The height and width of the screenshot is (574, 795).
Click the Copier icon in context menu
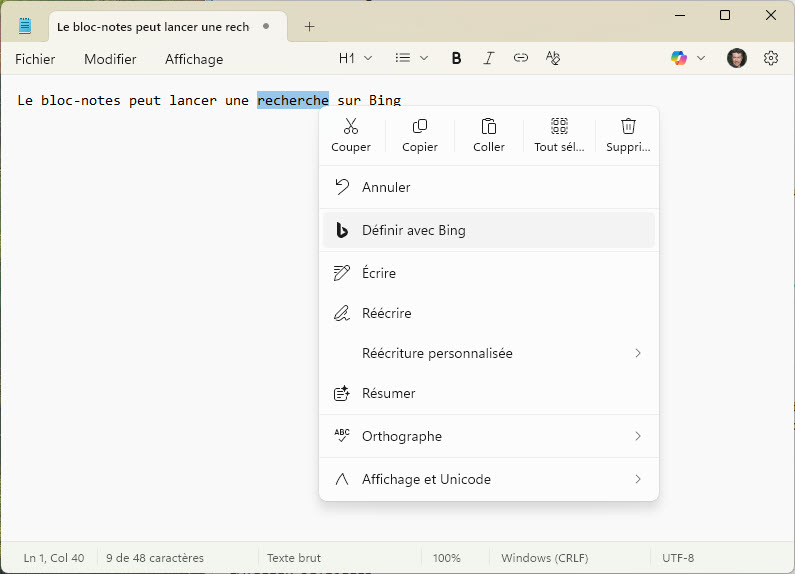pos(420,127)
